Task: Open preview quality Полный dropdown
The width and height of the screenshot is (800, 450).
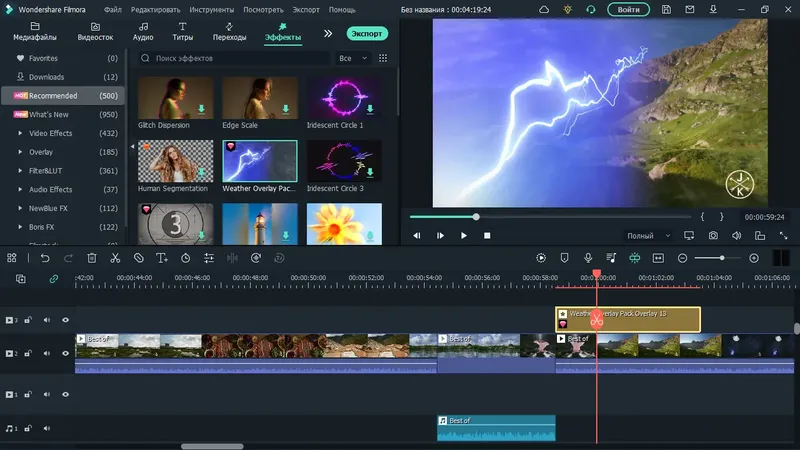Action: click(648, 236)
